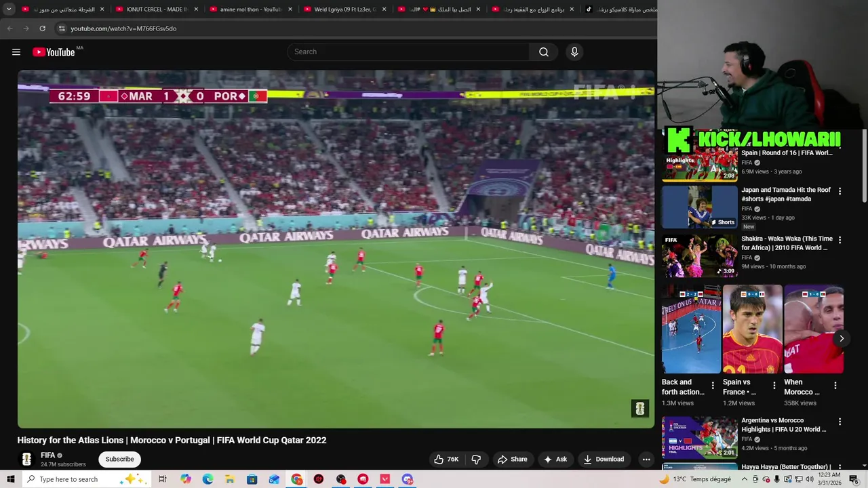Open When Morocco short thumbnail

point(814,329)
